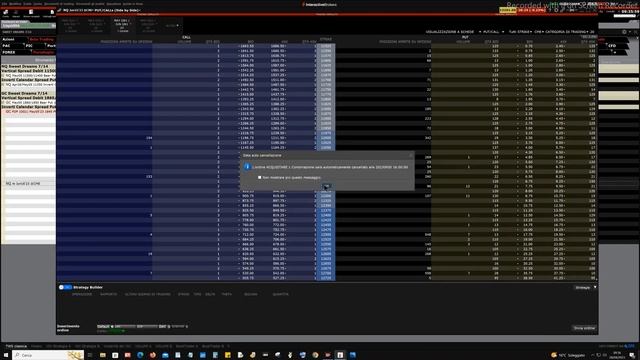Open the 'Visualizzazione a schede' dropdown
Screen dimensions: 640x360
tap(453, 32)
